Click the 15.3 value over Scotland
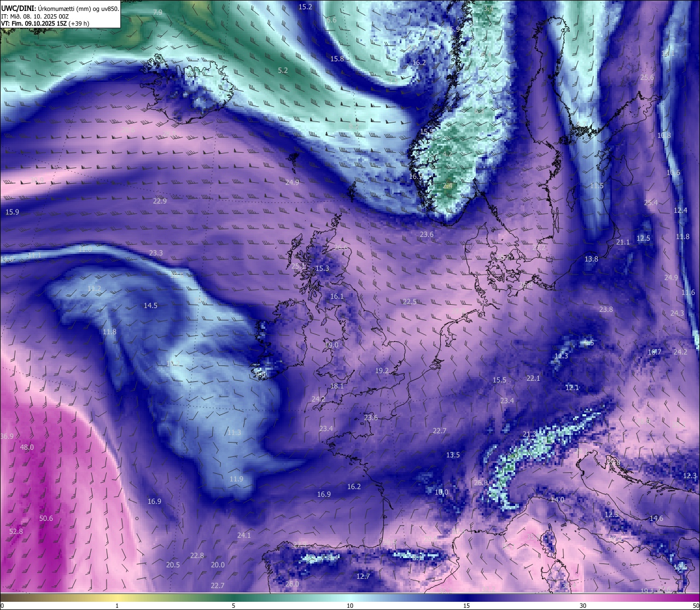Image resolution: width=700 pixels, height=610 pixels. pos(323,268)
